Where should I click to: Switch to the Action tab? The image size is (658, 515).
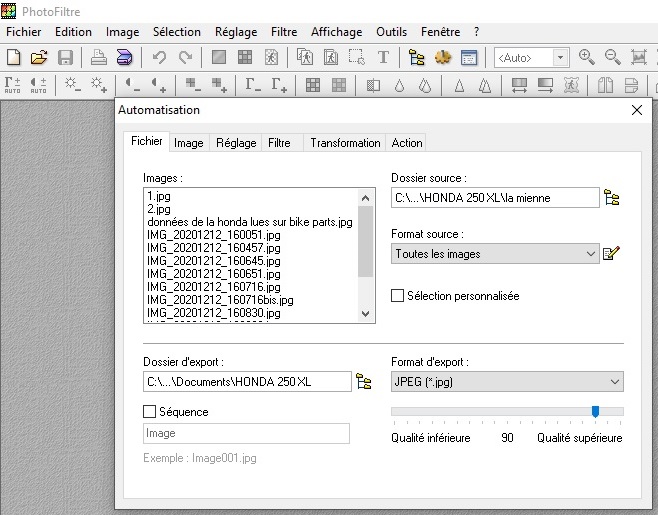point(407,143)
